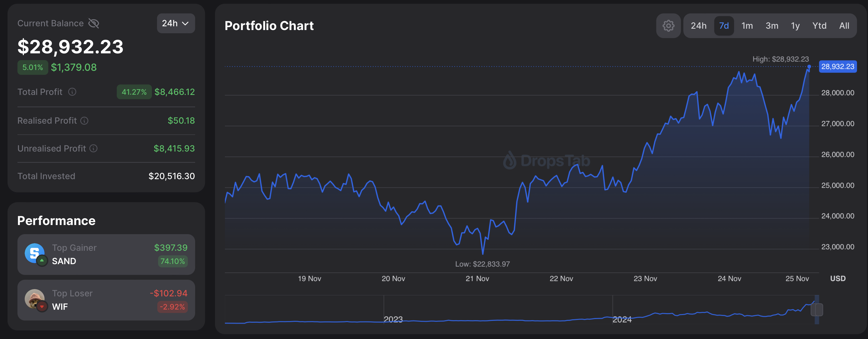
Task: Show the 1y chart range
Action: coord(795,25)
